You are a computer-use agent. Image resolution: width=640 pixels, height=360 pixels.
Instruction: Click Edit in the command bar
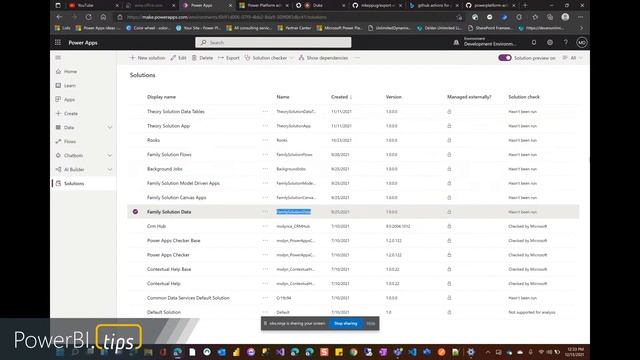(x=178, y=58)
